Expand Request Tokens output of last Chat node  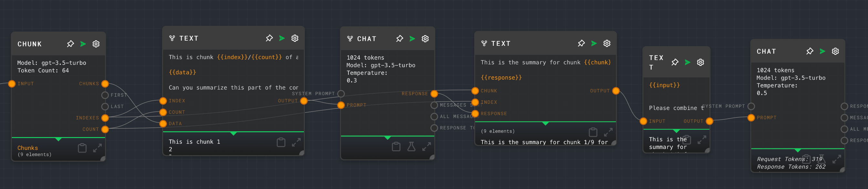tap(837, 159)
